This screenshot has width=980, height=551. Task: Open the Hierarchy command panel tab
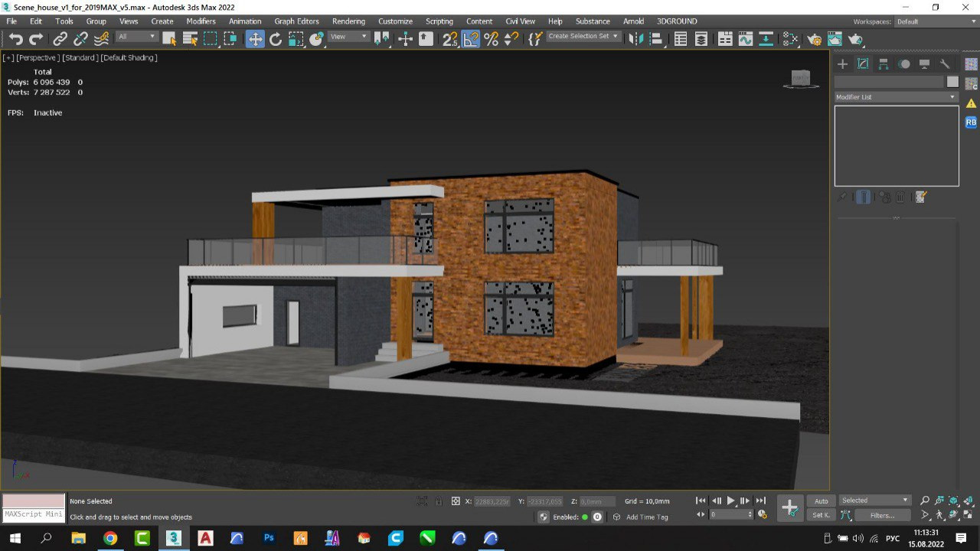pos(884,64)
